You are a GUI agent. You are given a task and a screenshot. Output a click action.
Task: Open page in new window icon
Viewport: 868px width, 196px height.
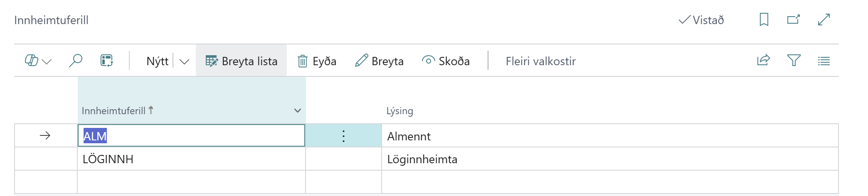click(x=793, y=20)
